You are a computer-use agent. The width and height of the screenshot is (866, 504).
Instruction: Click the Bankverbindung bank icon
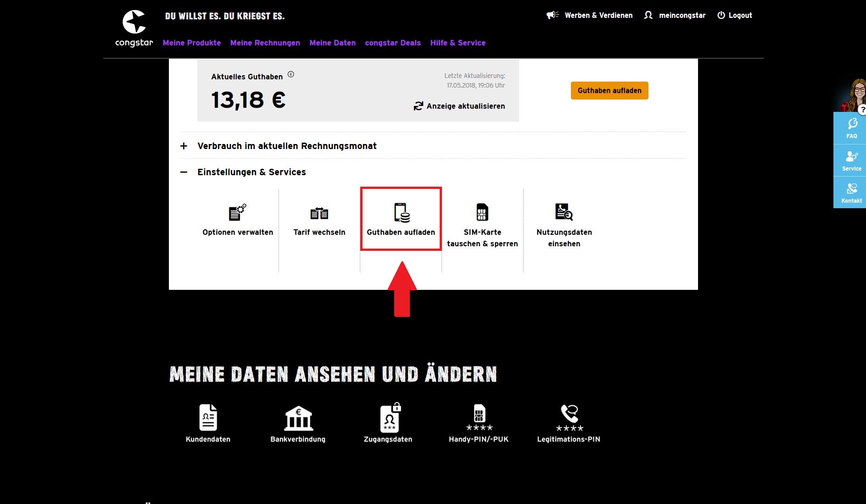(298, 418)
